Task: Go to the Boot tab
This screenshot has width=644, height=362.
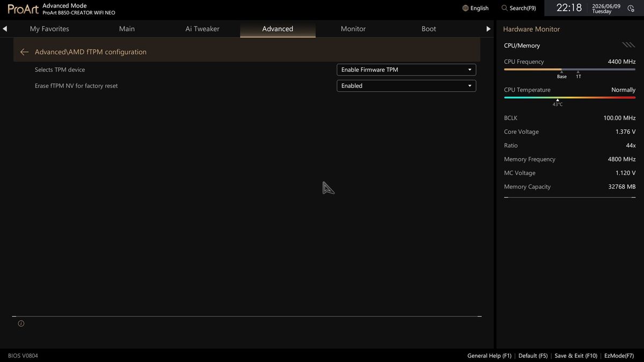Action: [x=429, y=29]
